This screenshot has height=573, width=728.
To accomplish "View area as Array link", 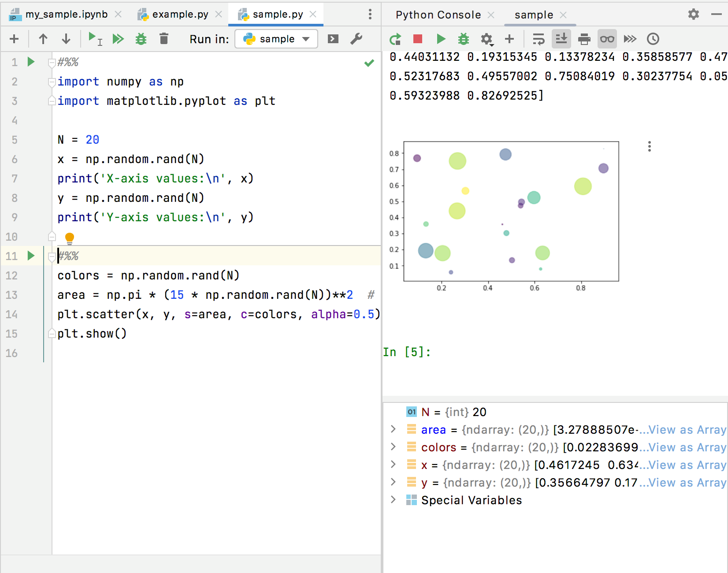I will point(687,430).
